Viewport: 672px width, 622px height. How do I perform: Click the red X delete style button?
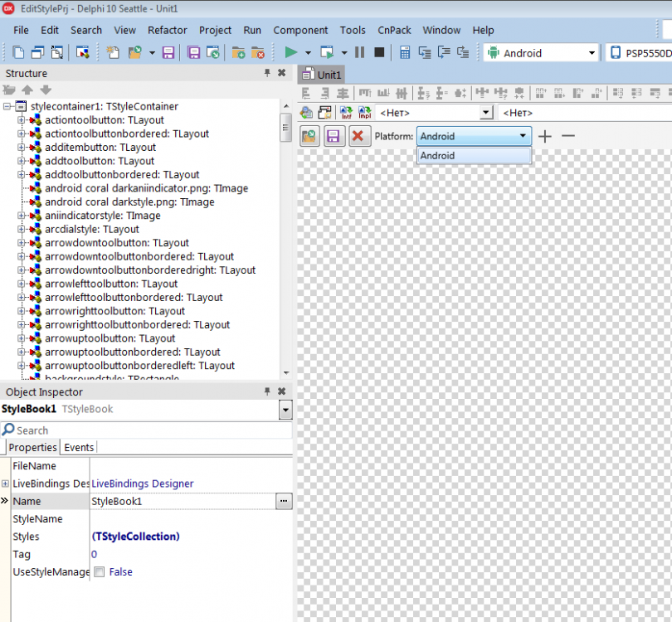pyautogui.click(x=358, y=136)
